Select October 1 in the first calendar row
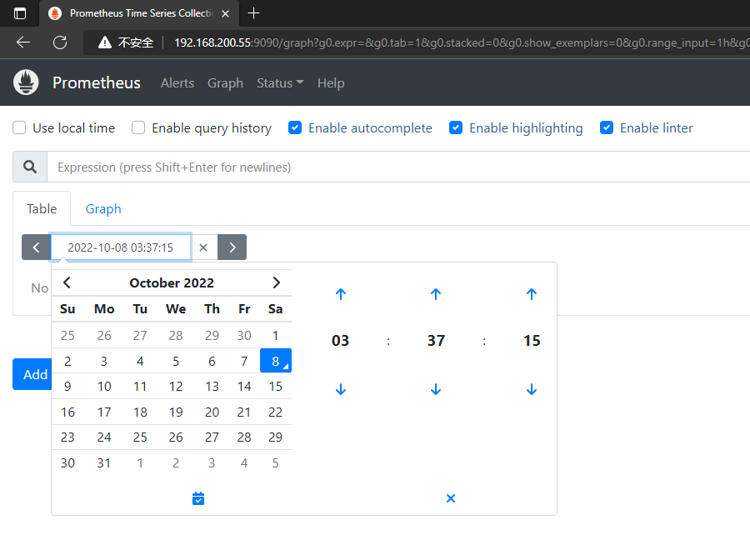The height and width of the screenshot is (560, 750). (276, 335)
